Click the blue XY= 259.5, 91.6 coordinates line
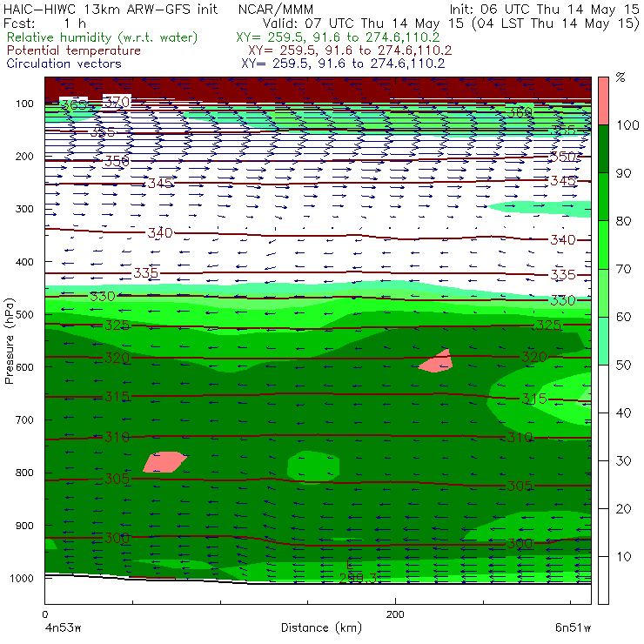The width and height of the screenshot is (644, 644). coord(343,64)
